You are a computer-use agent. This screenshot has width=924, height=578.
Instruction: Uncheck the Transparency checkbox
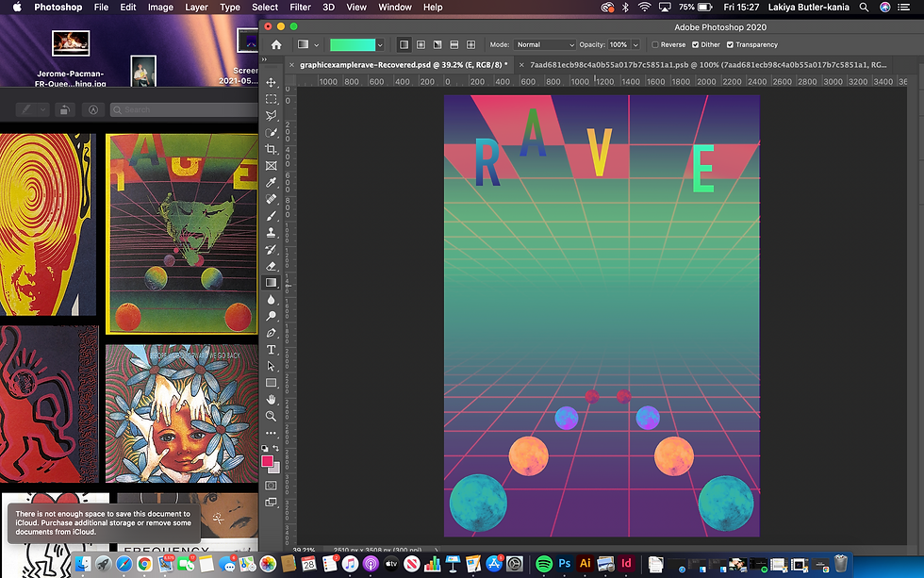point(730,44)
